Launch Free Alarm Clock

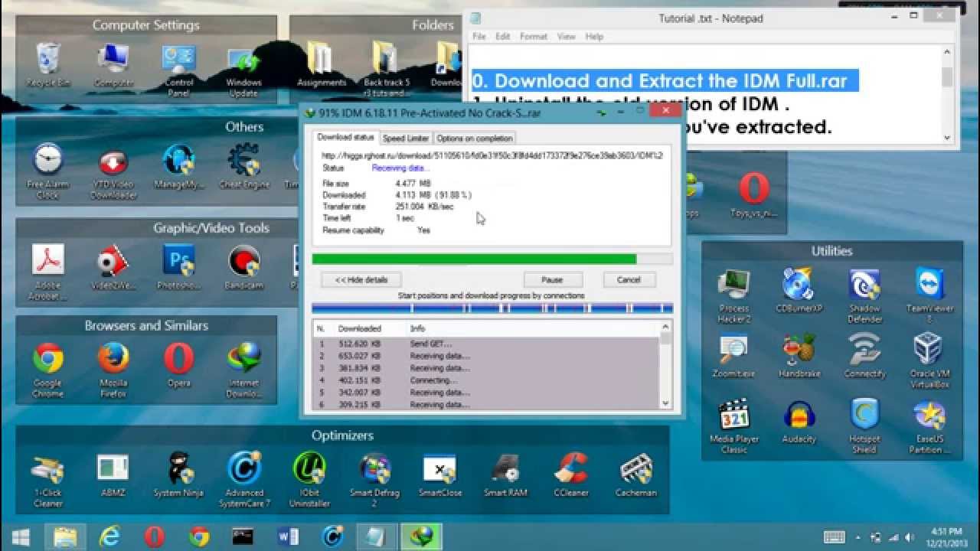[47, 172]
